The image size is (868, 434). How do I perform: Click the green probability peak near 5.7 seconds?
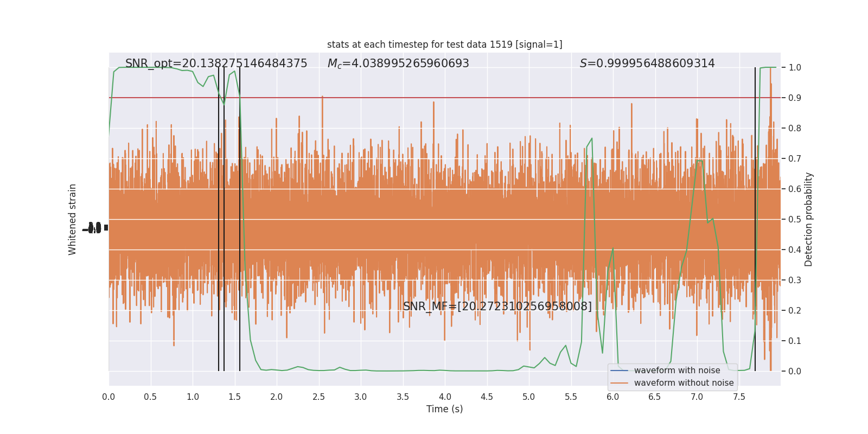pyautogui.click(x=591, y=139)
